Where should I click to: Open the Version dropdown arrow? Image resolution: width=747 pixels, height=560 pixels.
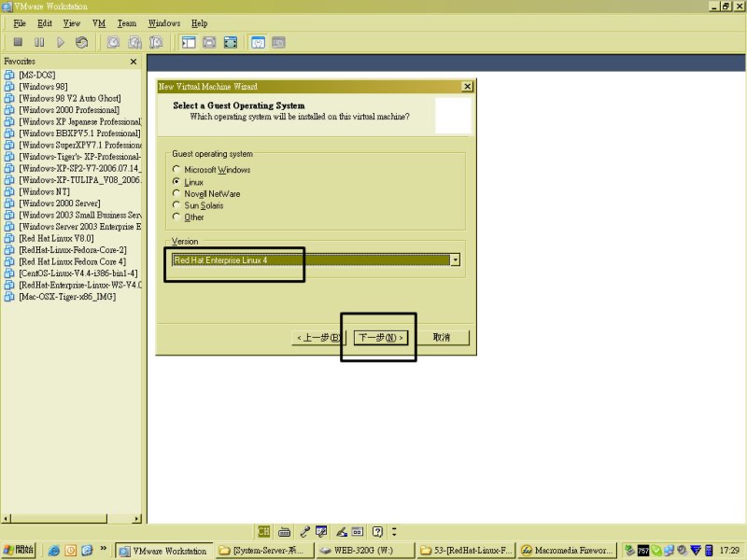pos(456,260)
